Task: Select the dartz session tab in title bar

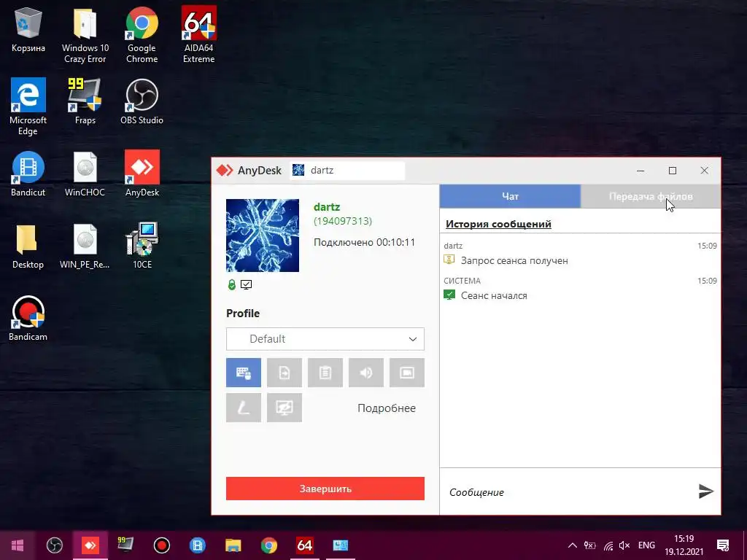Action: click(347, 171)
